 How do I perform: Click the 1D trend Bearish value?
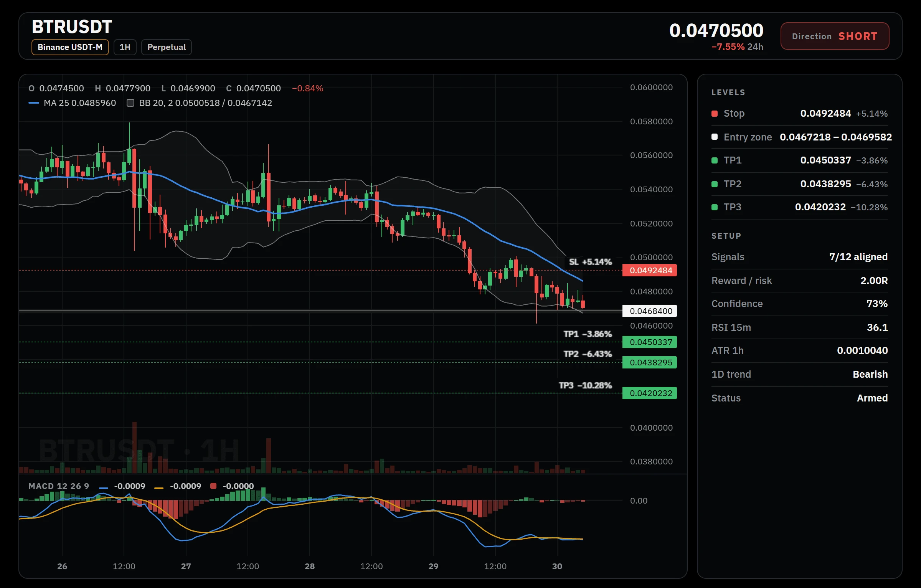tap(870, 374)
